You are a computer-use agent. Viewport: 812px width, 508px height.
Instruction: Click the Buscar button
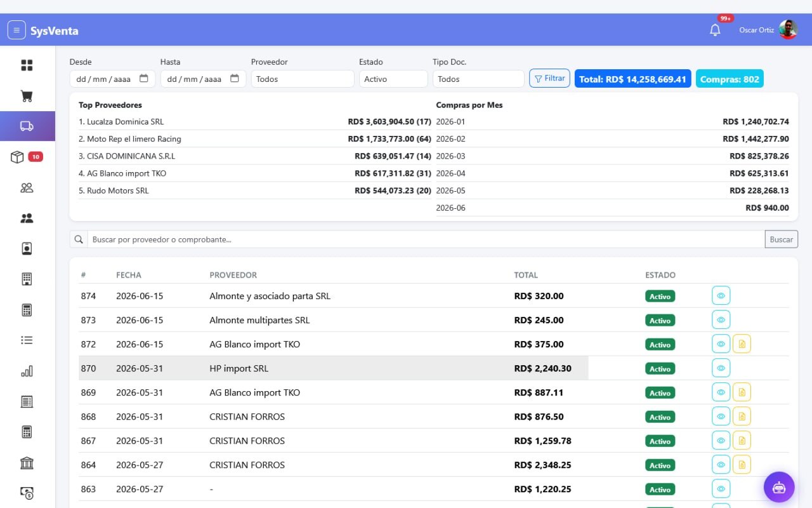(782, 239)
